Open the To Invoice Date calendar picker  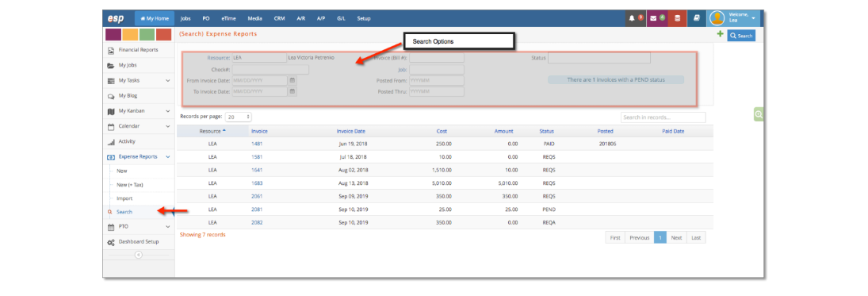[x=293, y=91]
